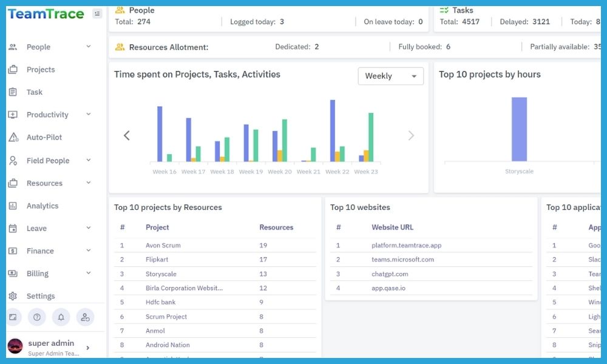Click the platform.teamtrace.app website entry
This screenshot has height=364, width=607.
[x=407, y=245]
